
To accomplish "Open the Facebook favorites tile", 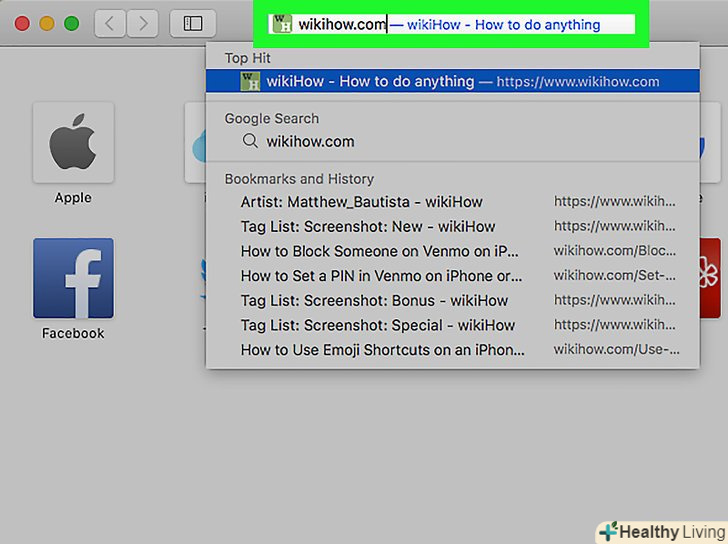I will click(x=73, y=278).
